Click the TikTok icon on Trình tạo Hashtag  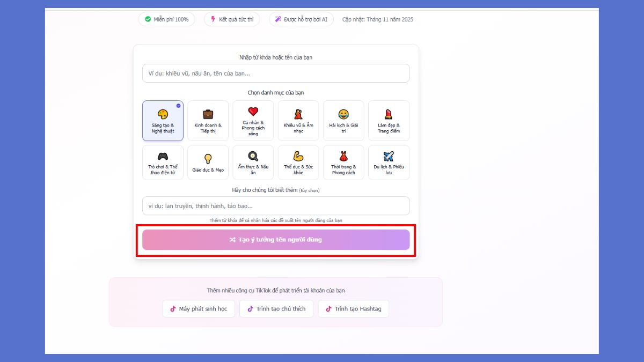tap(328, 309)
